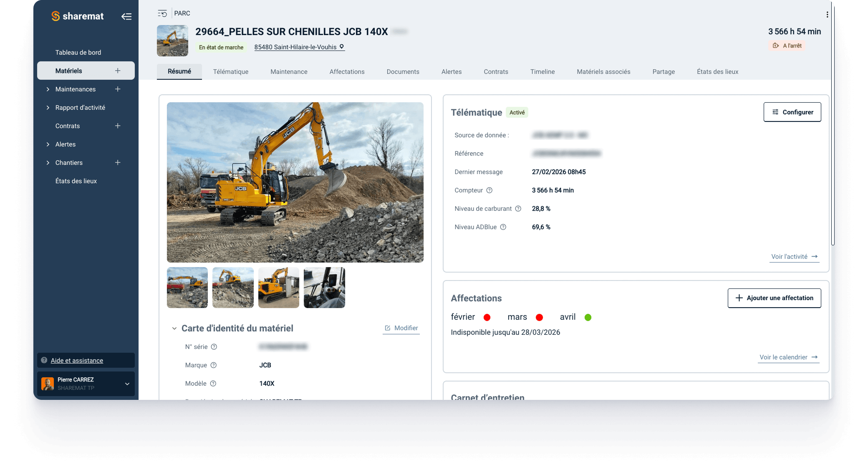868x475 pixels.
Task: Select the cab interior photo thumbnail
Action: click(324, 288)
